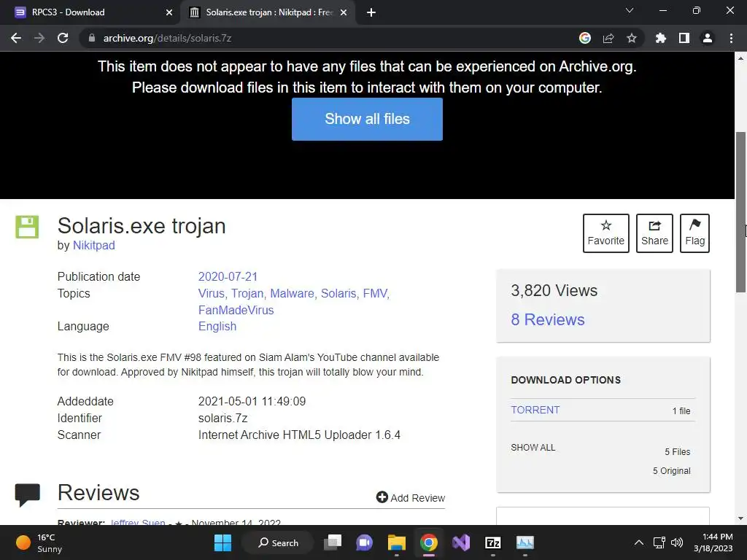The width and height of the screenshot is (747, 560).
Task: Click the Add Review link
Action: (x=411, y=497)
